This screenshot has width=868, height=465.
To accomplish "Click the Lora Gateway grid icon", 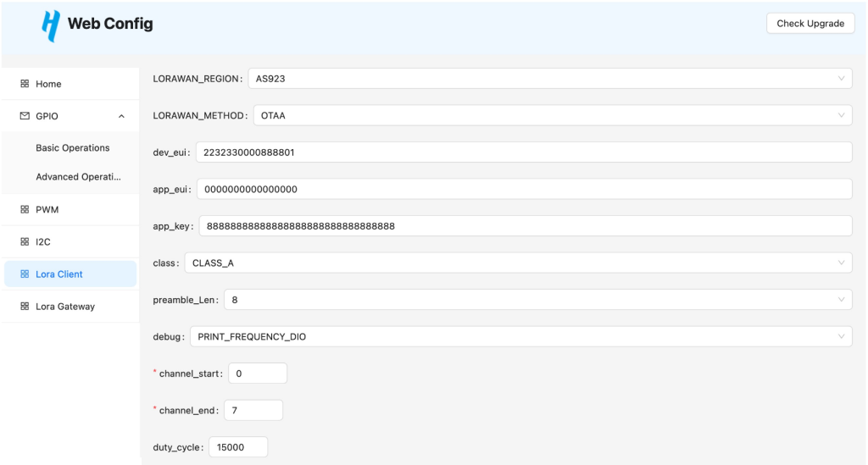I will (x=25, y=307).
